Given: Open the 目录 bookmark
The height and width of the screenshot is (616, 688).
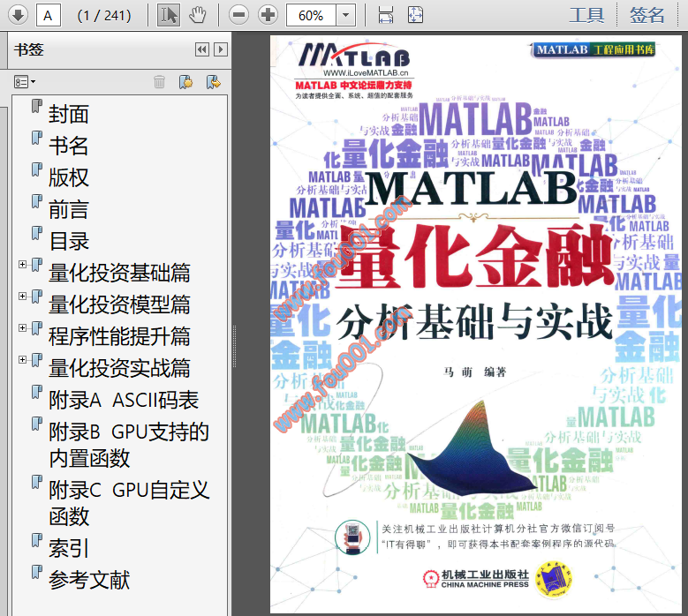Looking at the screenshot, I should 69,241.
